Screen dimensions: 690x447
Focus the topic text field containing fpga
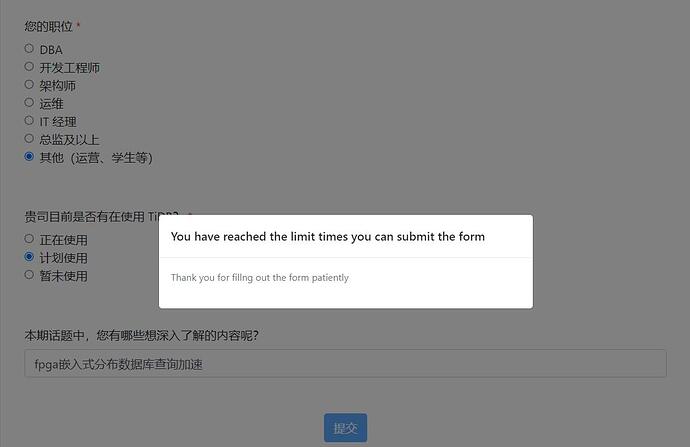coord(345,363)
